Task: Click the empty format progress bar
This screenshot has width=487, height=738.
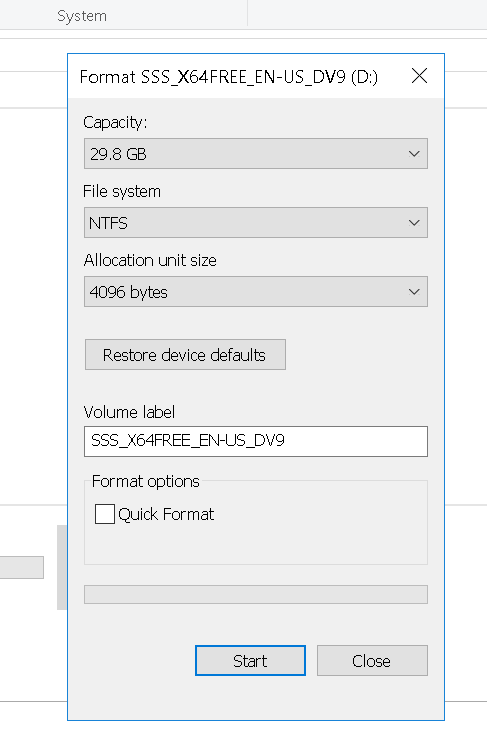Action: click(255, 594)
